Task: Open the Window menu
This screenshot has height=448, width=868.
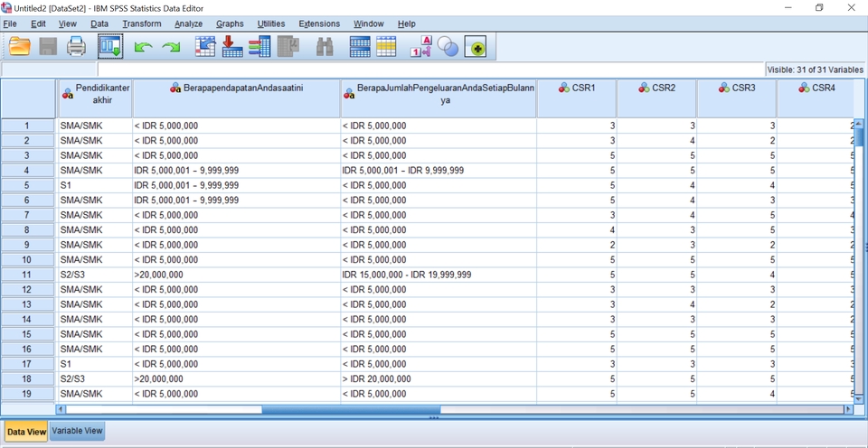Action: point(369,23)
